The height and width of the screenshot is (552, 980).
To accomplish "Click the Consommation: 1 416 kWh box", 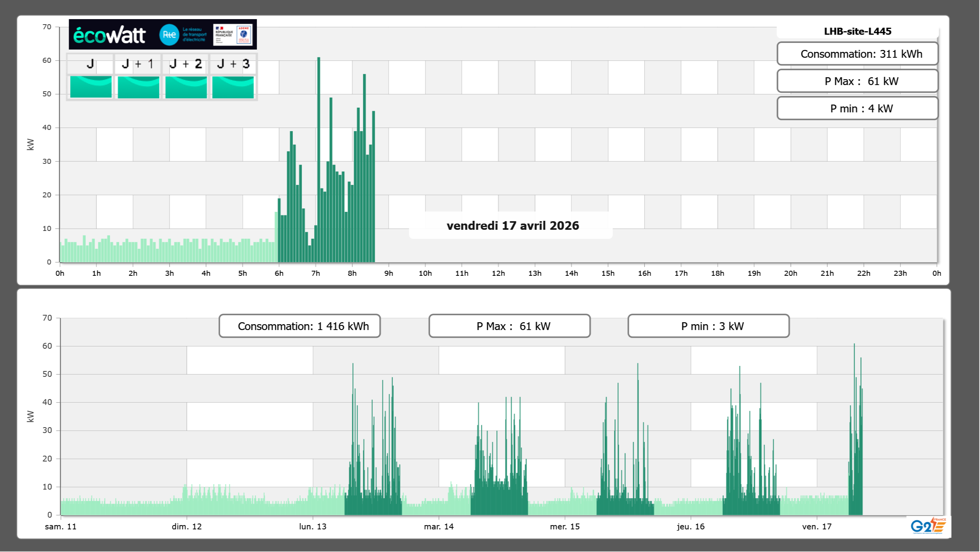I will [299, 326].
